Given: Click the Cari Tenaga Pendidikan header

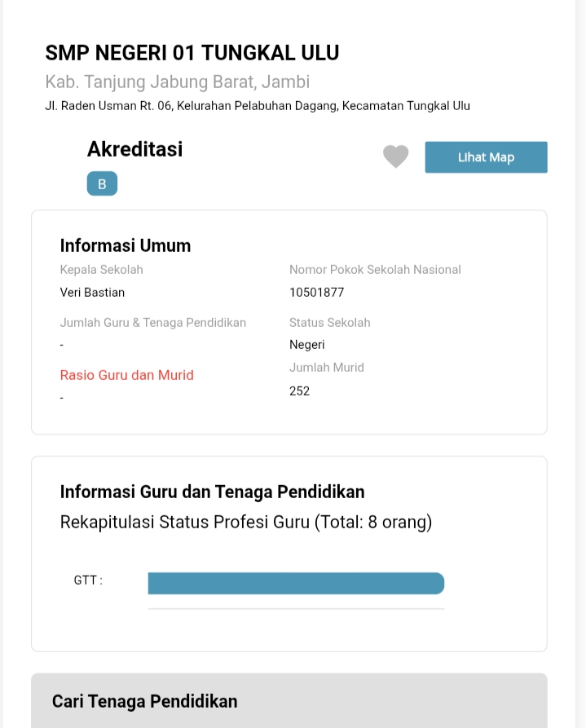Looking at the screenshot, I should tap(145, 701).
